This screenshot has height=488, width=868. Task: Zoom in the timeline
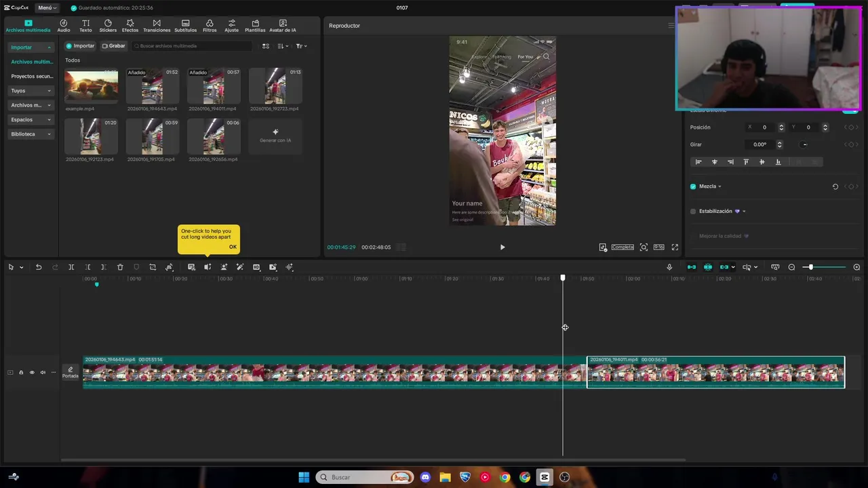[856, 267]
